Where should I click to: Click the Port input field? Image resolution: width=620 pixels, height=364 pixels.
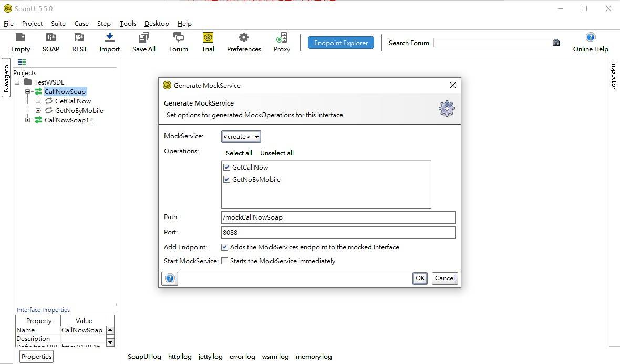[x=338, y=232]
